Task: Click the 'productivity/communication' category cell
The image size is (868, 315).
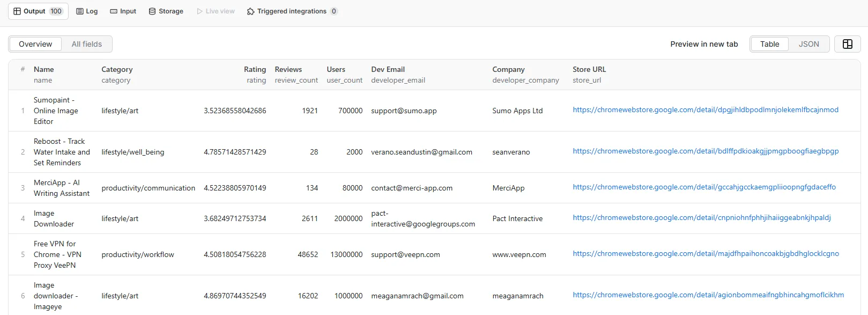Action: click(x=149, y=188)
